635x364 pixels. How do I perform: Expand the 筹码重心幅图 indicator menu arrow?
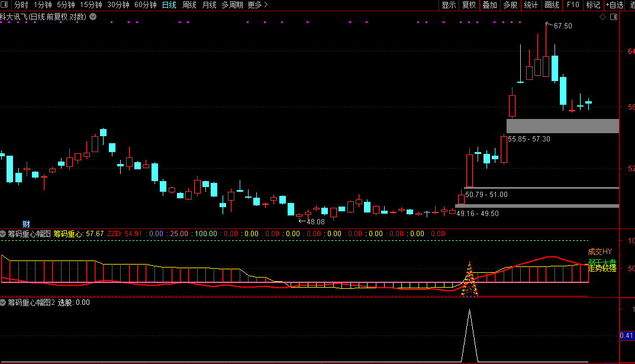point(3,234)
